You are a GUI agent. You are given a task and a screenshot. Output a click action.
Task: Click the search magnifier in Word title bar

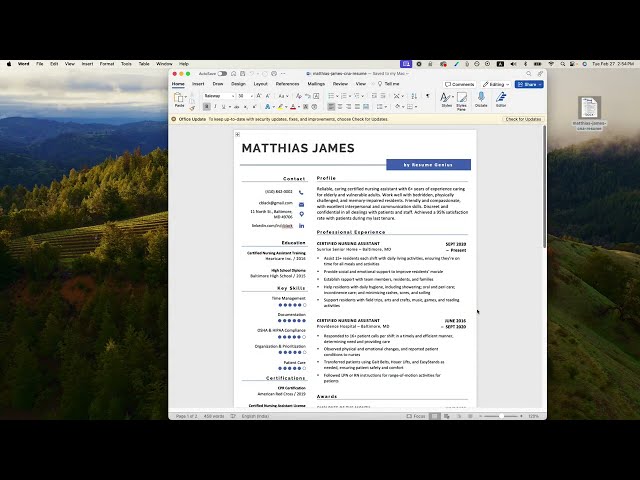pos(529,73)
